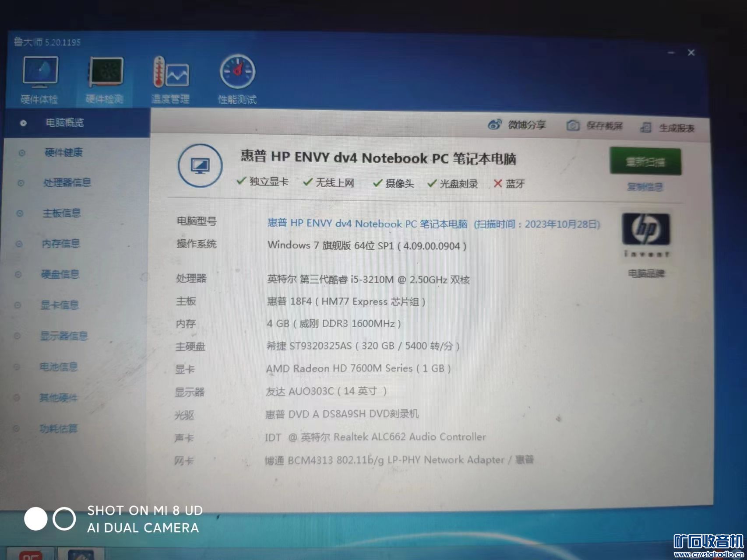Viewport: 747px width, 560px height.
Task: Click the HP ENVY dv4 title heading
Action: coord(378,157)
